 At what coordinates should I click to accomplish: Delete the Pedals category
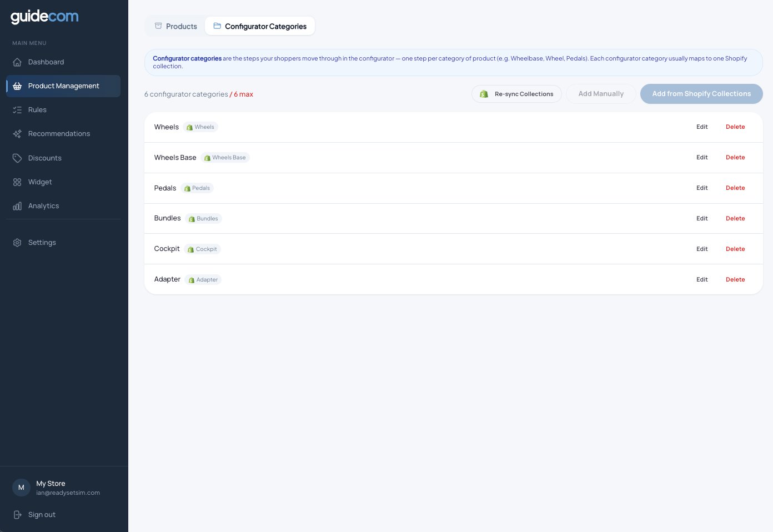click(735, 188)
